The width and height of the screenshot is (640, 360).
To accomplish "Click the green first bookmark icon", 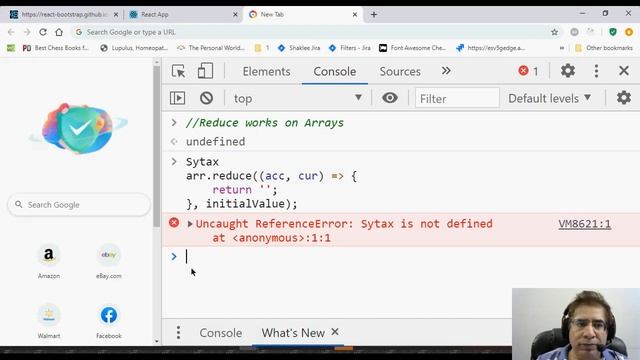I will [11, 48].
